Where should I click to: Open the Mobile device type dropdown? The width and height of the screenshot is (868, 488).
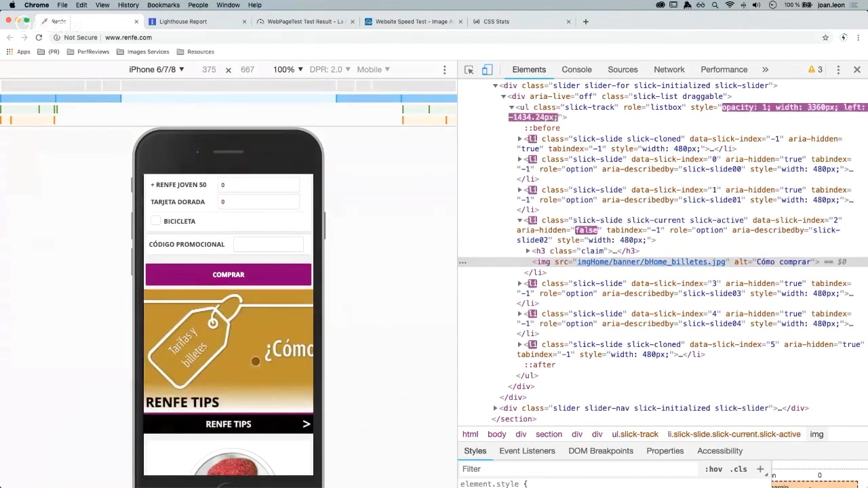coord(374,70)
